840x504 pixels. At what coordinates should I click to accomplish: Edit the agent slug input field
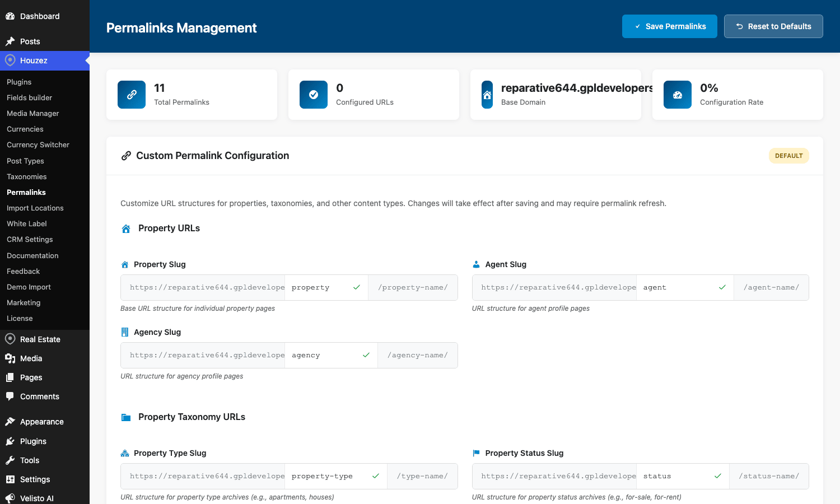click(x=685, y=287)
